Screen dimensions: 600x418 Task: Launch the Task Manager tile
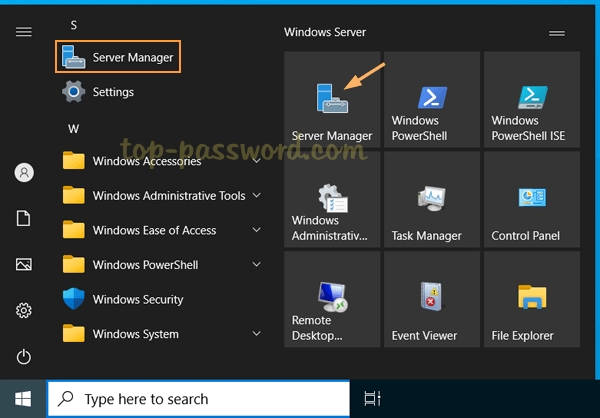(x=431, y=200)
